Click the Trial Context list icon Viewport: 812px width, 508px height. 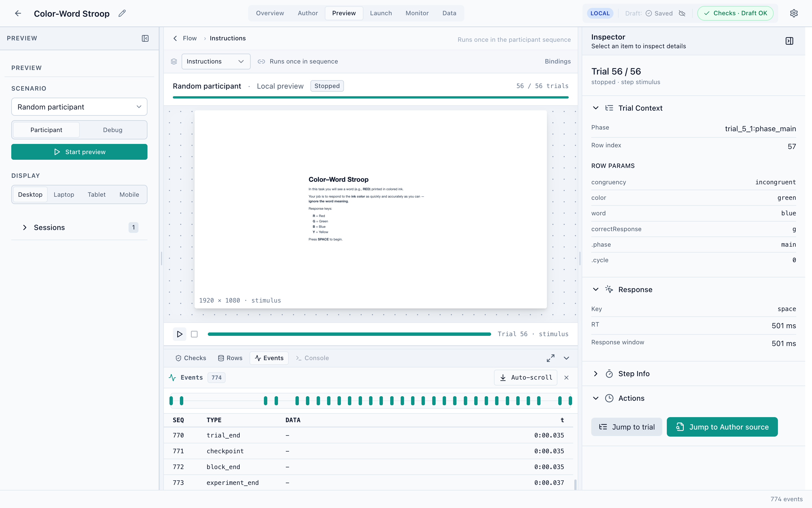[x=609, y=108]
